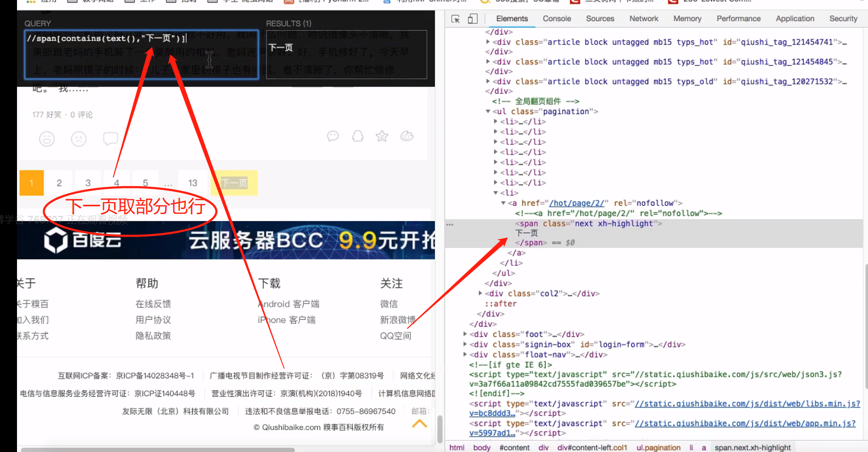Click the QQ share icon
Viewport: 868px width, 452px height.
358,136
